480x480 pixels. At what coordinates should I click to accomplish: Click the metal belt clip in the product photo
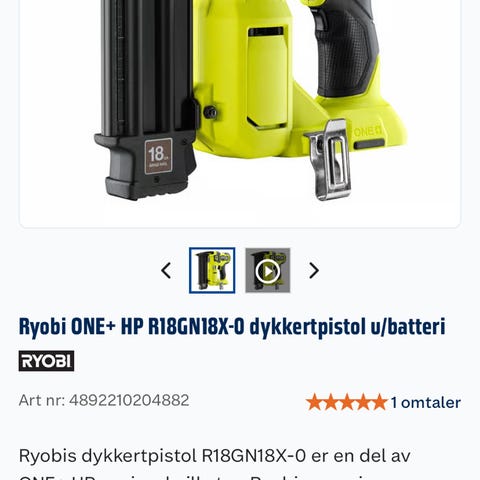329,160
